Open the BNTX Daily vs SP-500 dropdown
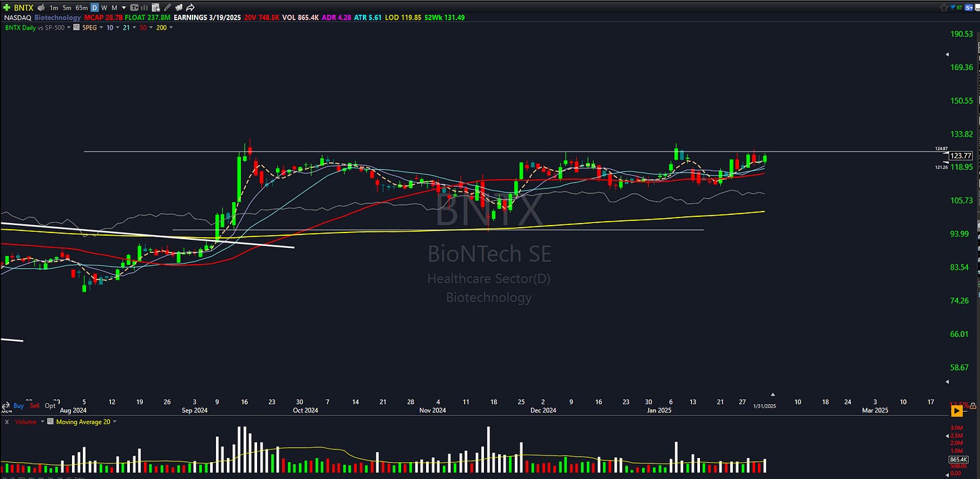The image size is (980, 479). [x=69, y=28]
